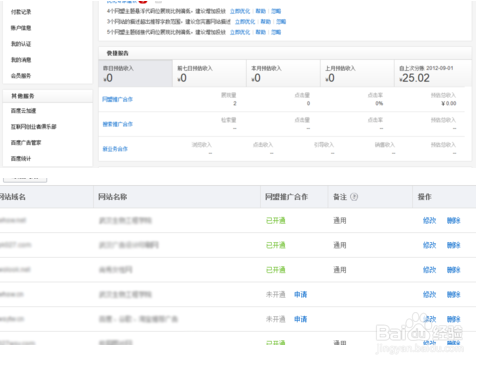
Task: Click 忽略 on the '5个网盟主题' tip
Action: click(x=276, y=32)
